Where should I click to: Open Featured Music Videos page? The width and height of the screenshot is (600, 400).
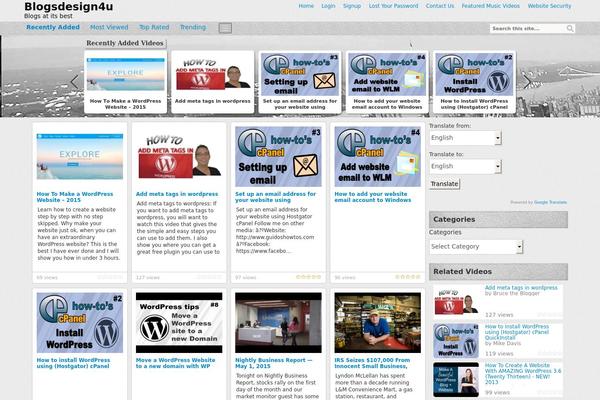tap(491, 6)
